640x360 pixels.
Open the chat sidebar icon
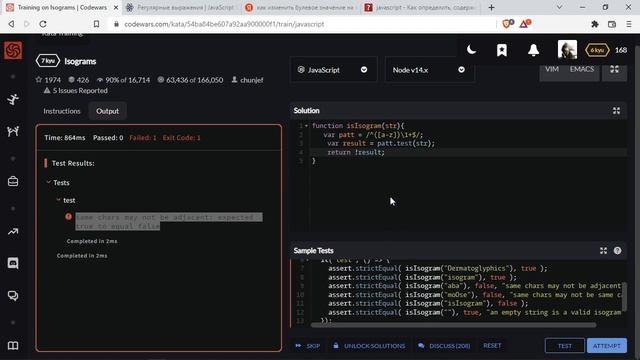click(13, 263)
